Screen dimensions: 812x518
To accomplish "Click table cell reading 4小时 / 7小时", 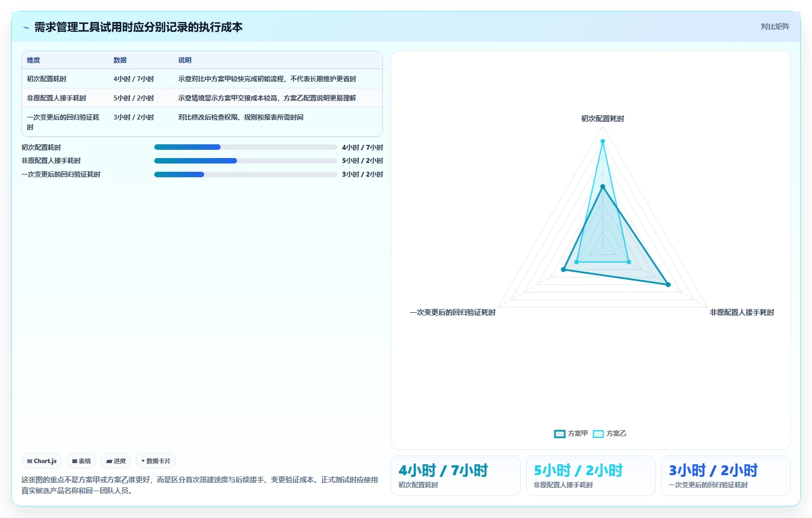I will (134, 79).
